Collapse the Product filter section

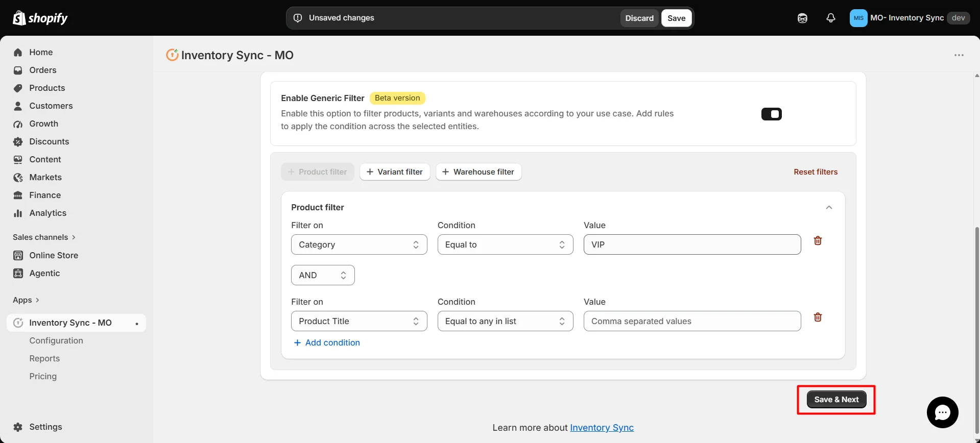click(829, 207)
